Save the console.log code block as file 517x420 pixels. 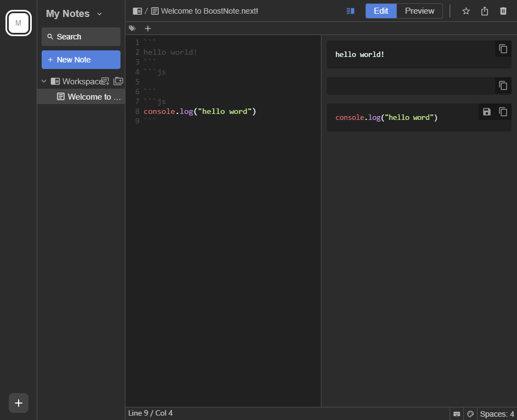(487, 112)
